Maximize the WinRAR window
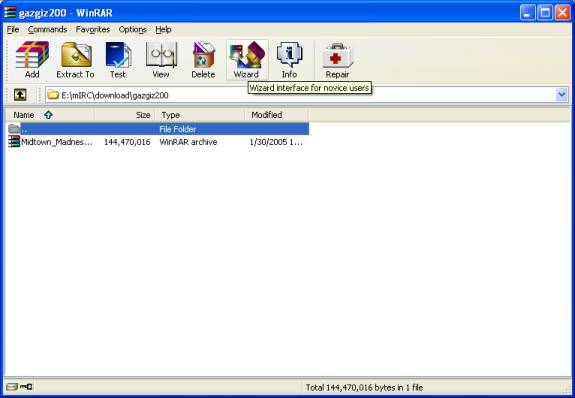The width and height of the screenshot is (575, 398). pos(545,13)
